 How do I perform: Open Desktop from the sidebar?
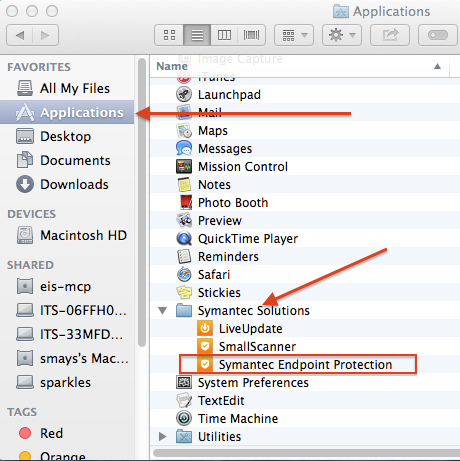pos(67,137)
